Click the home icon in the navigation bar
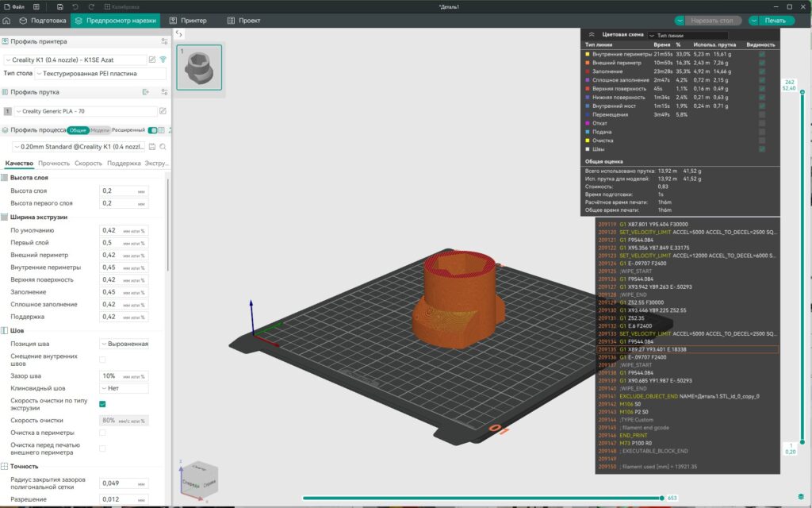This screenshot has height=508, width=812. tap(8, 21)
